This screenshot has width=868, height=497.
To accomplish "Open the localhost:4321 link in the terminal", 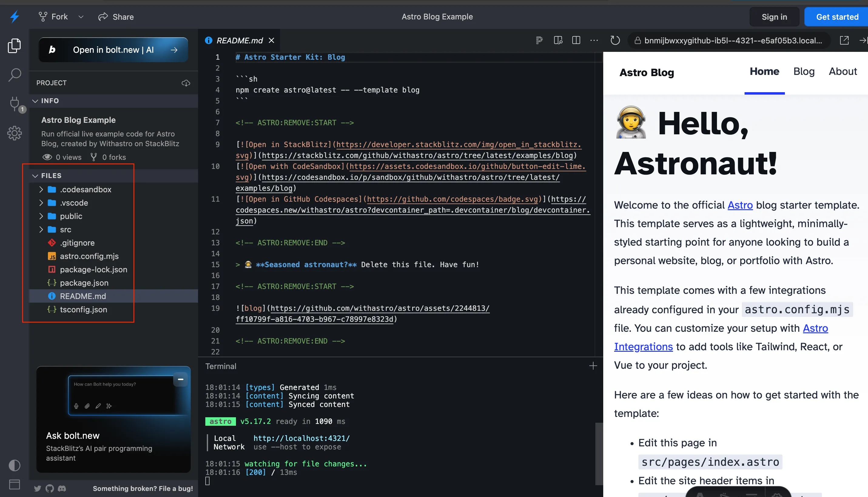I will click(301, 438).
